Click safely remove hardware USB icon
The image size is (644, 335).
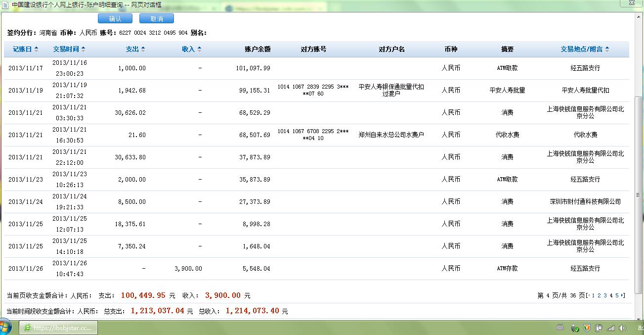(574, 328)
